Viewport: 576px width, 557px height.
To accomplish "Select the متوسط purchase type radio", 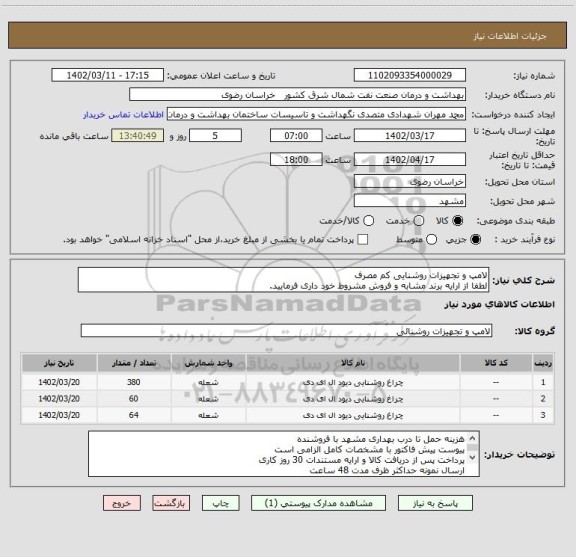I will 431,240.
